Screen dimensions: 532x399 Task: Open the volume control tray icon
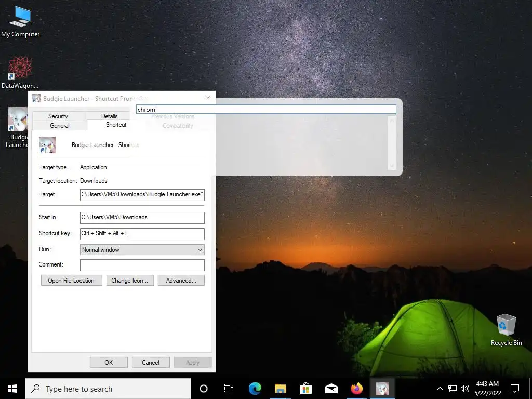[x=465, y=389]
